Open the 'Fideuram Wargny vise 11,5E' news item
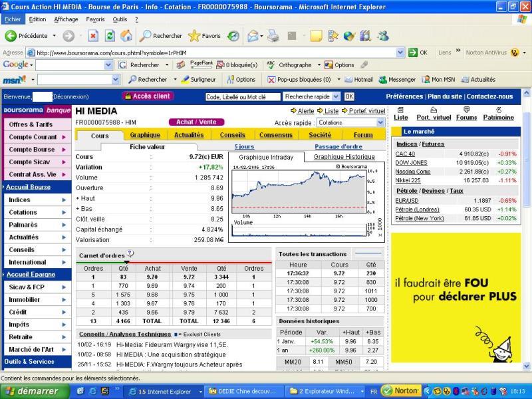This screenshot has height=399, width=532. pos(172,344)
